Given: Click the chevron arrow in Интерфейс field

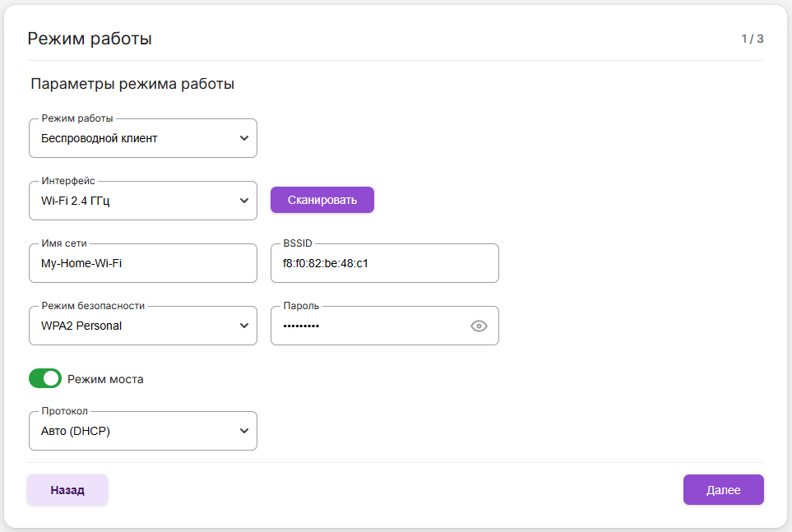Looking at the screenshot, I should pos(243,201).
